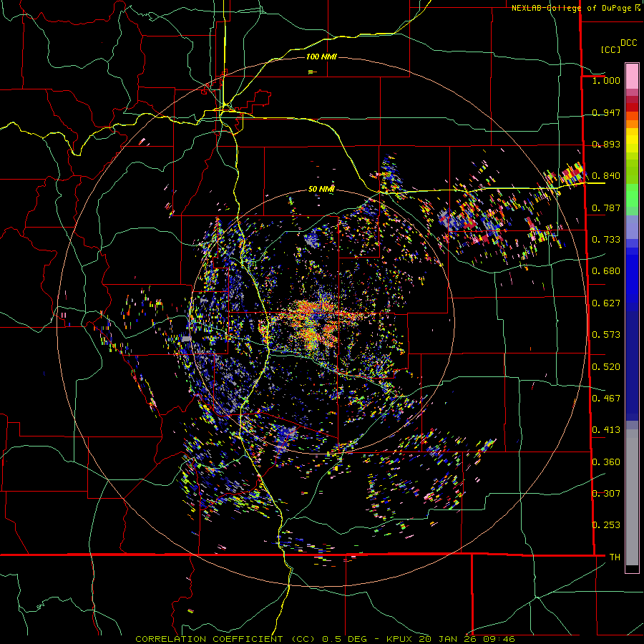Viewport: 644px width, 644px height.
Task: Select the 0.467 scale value
Action: click(606, 399)
